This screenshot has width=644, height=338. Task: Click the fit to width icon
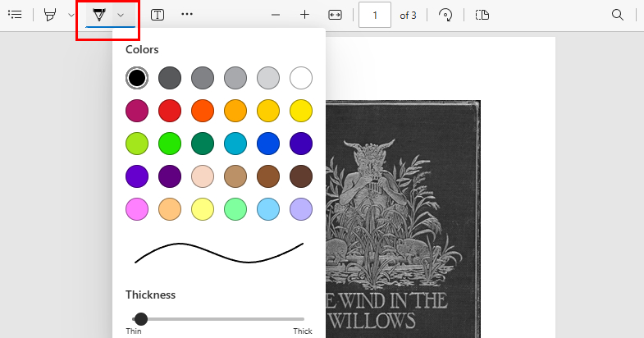tap(336, 16)
